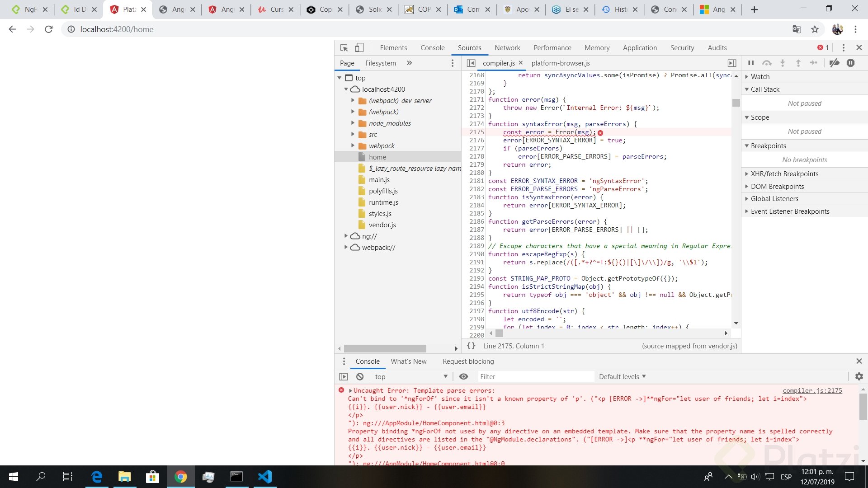Open platform-browser.js file tab
Image resolution: width=868 pixels, height=488 pixels.
[560, 63]
